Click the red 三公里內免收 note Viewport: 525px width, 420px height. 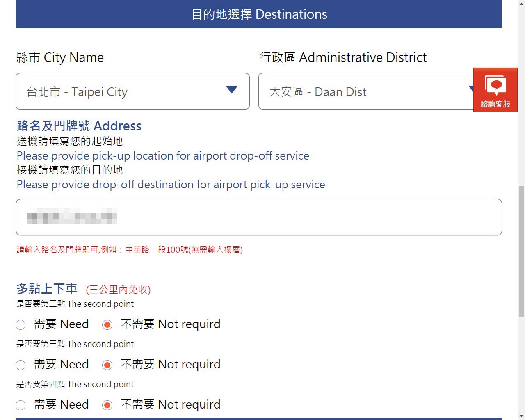coord(118,290)
